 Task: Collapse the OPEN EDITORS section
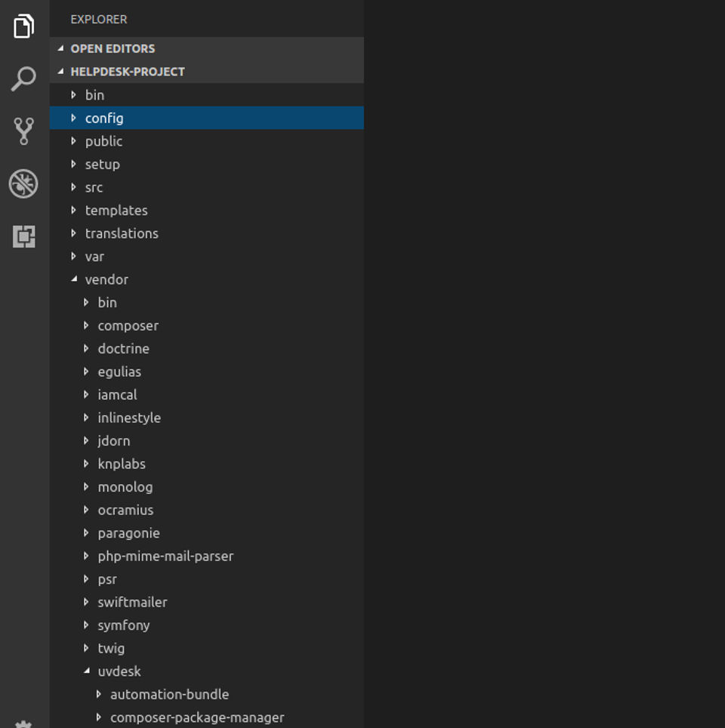61,48
